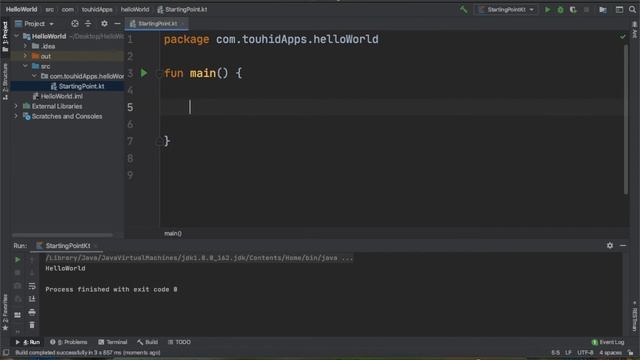640x360 pixels.
Task: Open the StartingPointKt run configuration dropdown
Action: (x=506, y=9)
